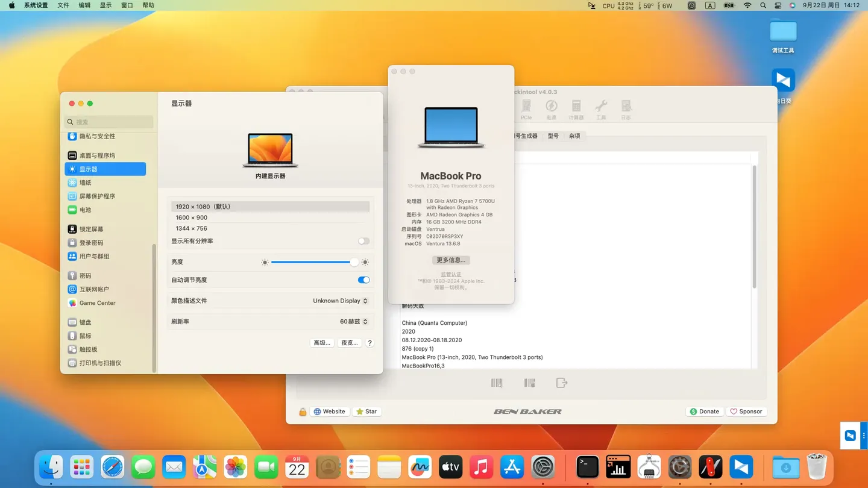Click the export icon in Hackintool
Viewport: 868px width, 488px height.
coord(561,382)
